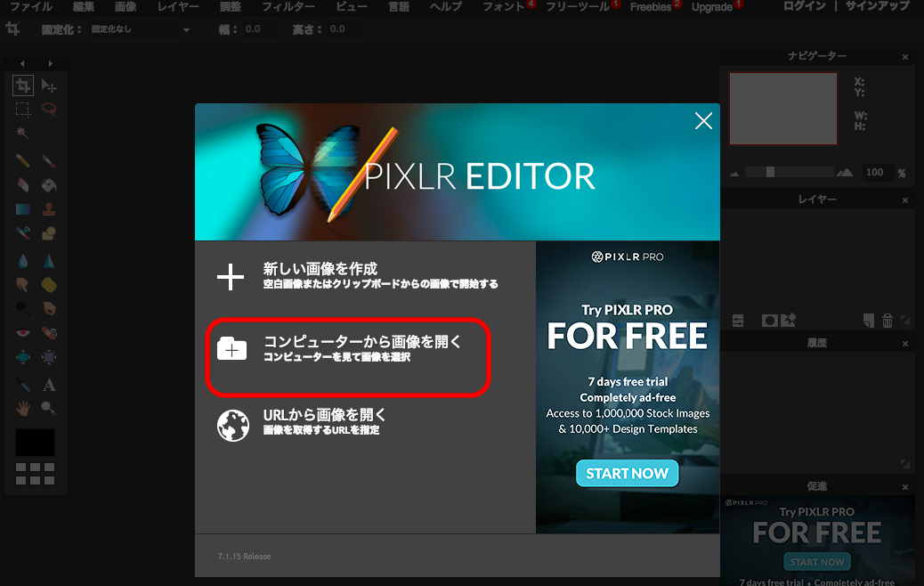Open the 調整 menu
Viewport: 924px width, 586px height.
coord(231,7)
